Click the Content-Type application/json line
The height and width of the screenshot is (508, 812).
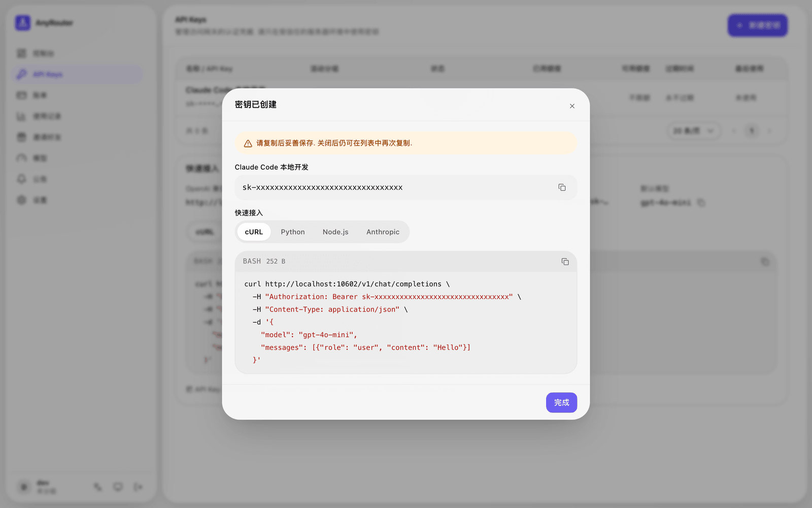click(x=330, y=309)
